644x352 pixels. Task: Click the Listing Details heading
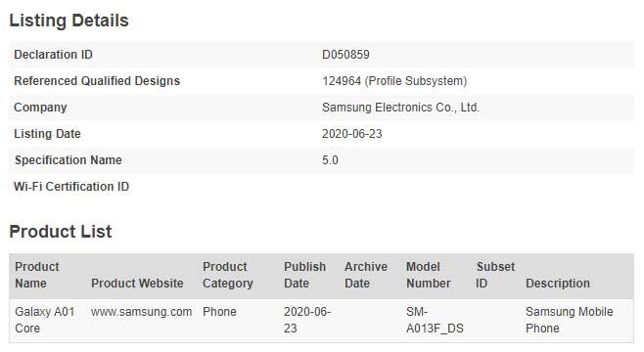(x=69, y=21)
